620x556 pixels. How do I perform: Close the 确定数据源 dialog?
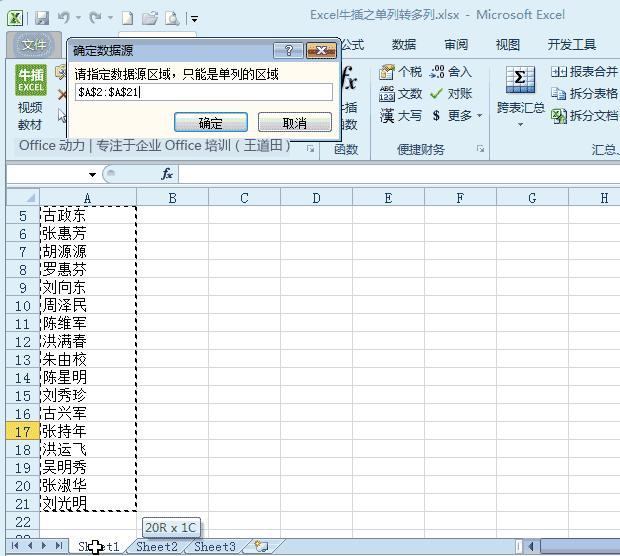[x=321, y=51]
